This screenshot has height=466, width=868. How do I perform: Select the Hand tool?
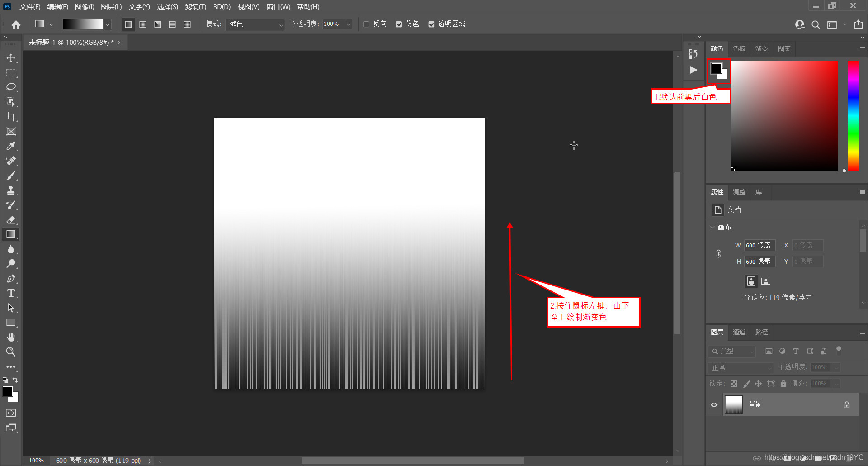click(11, 338)
